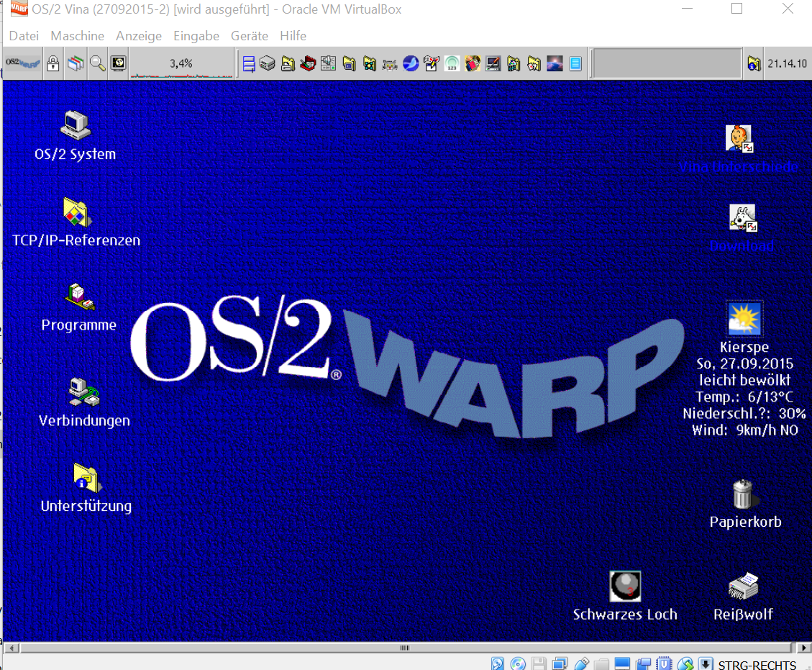
Task: Click the CPU chip status bar indicator
Action: click(x=664, y=664)
